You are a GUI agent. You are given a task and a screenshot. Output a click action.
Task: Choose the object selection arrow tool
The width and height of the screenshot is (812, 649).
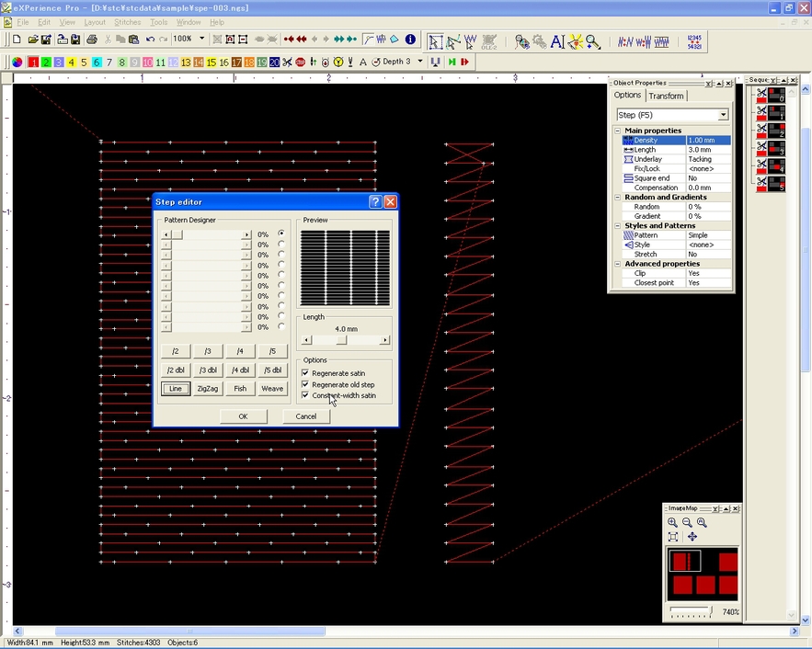[436, 41]
